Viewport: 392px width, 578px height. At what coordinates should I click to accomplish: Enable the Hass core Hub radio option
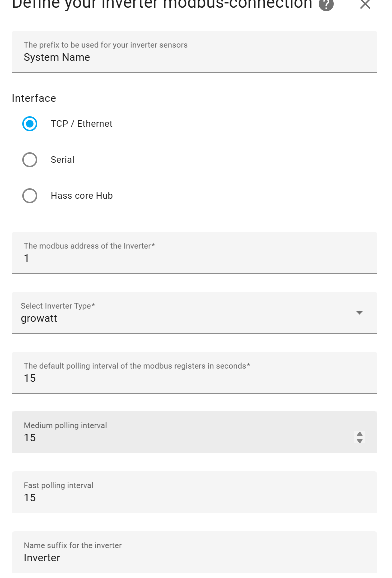(30, 196)
